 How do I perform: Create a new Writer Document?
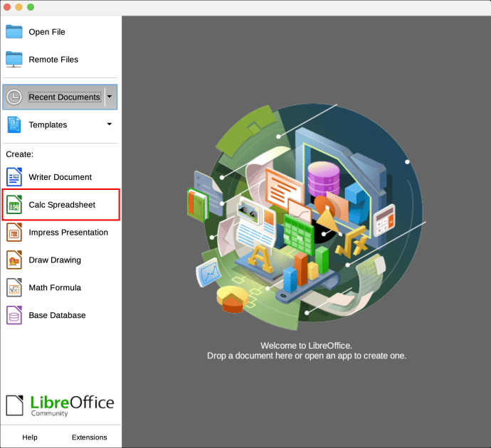tap(60, 177)
